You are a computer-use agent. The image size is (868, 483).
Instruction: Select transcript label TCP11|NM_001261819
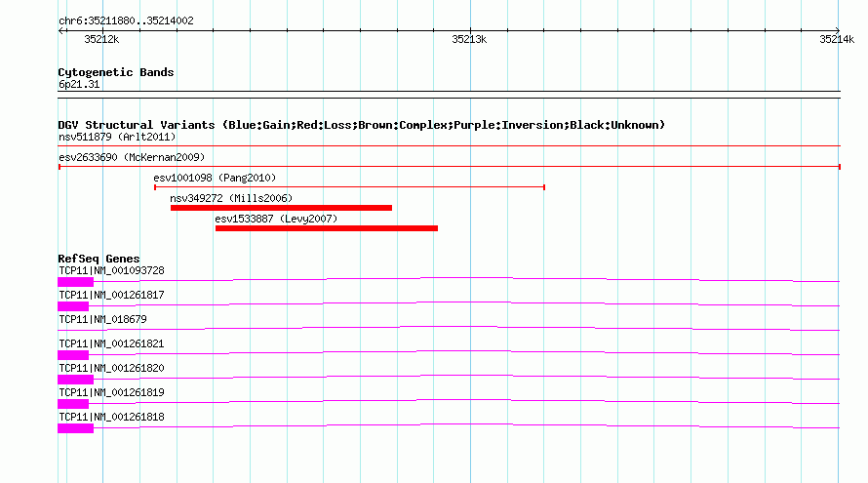pyautogui.click(x=111, y=392)
